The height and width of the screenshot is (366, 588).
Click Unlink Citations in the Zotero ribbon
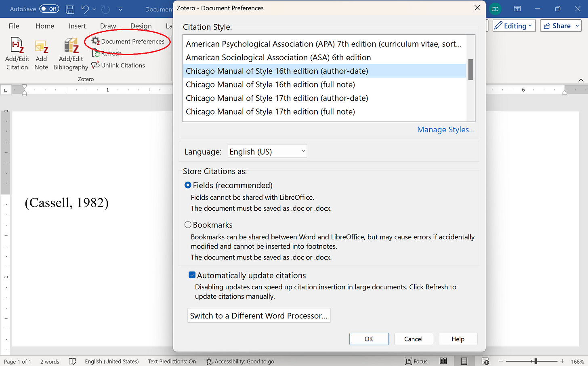pyautogui.click(x=118, y=65)
